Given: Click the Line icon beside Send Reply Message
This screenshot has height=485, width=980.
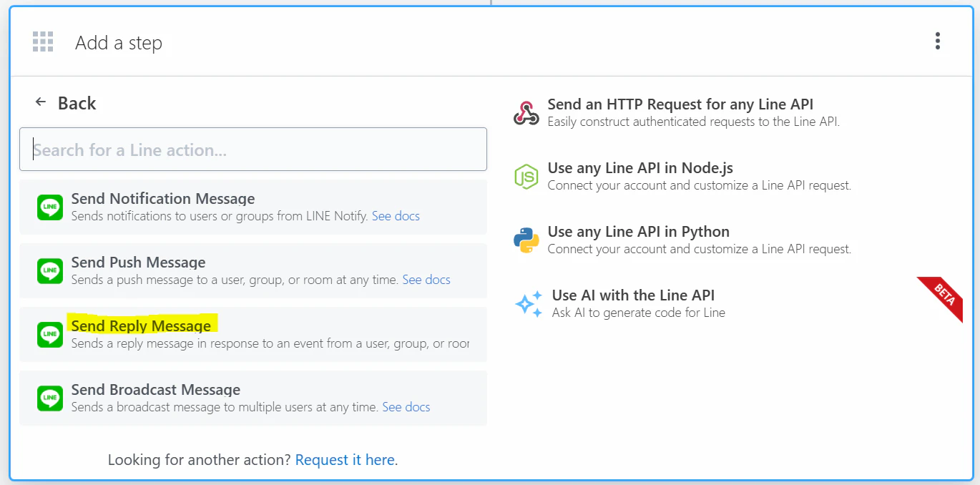Looking at the screenshot, I should (50, 335).
